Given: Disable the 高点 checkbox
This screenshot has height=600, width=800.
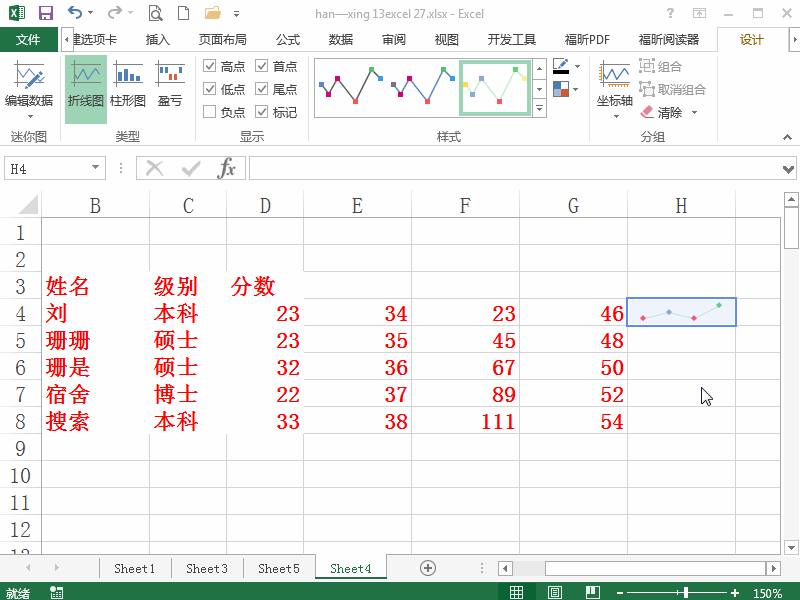Looking at the screenshot, I should click(x=211, y=66).
